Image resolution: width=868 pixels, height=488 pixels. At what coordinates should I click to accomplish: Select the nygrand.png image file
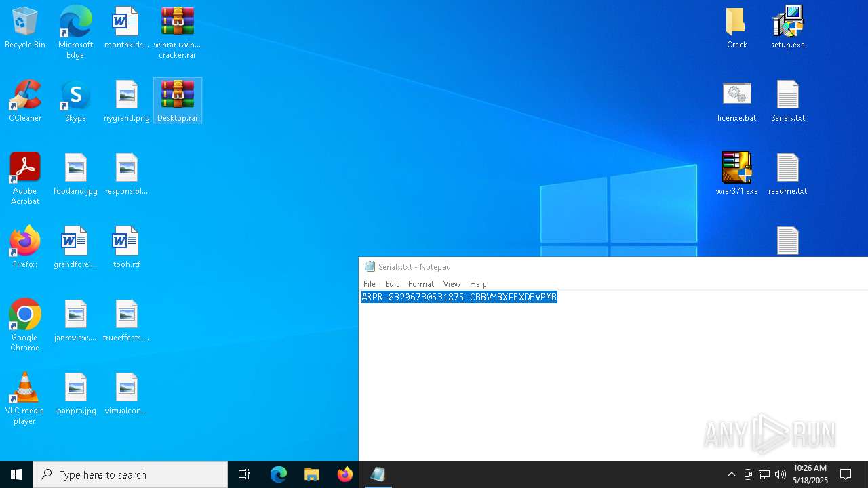(126, 102)
